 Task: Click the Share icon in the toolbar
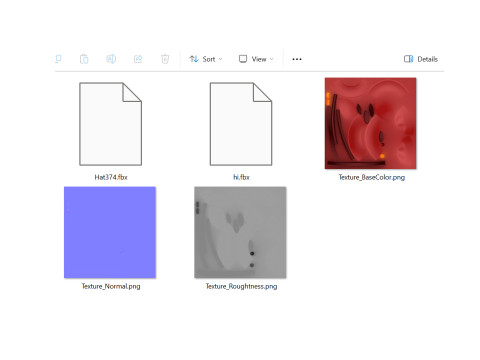pyautogui.click(x=138, y=59)
